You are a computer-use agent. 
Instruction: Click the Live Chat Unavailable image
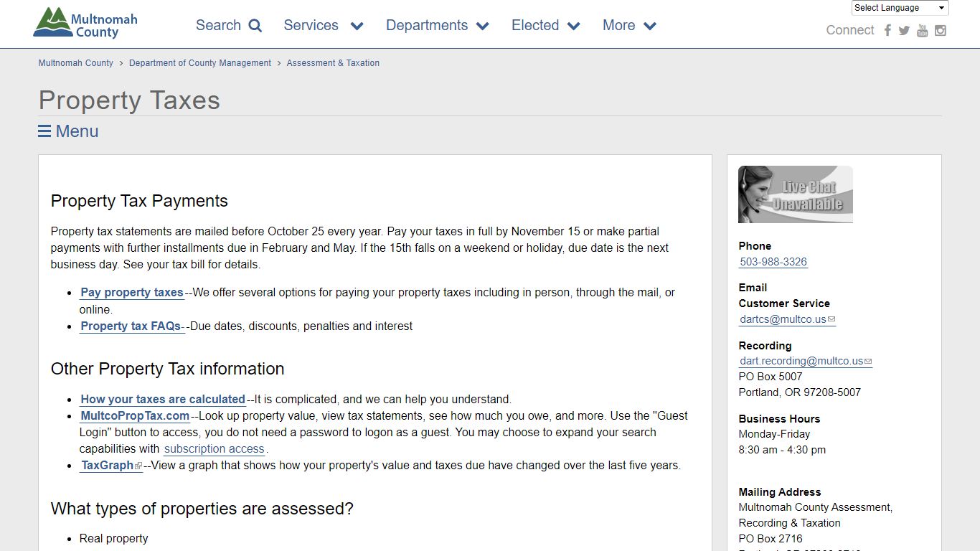pos(796,194)
